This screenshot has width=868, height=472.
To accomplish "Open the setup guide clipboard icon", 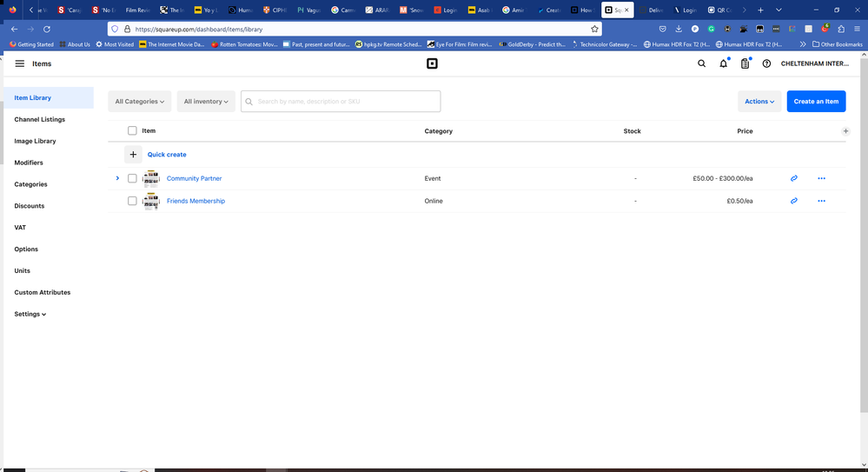I will pyautogui.click(x=745, y=63).
